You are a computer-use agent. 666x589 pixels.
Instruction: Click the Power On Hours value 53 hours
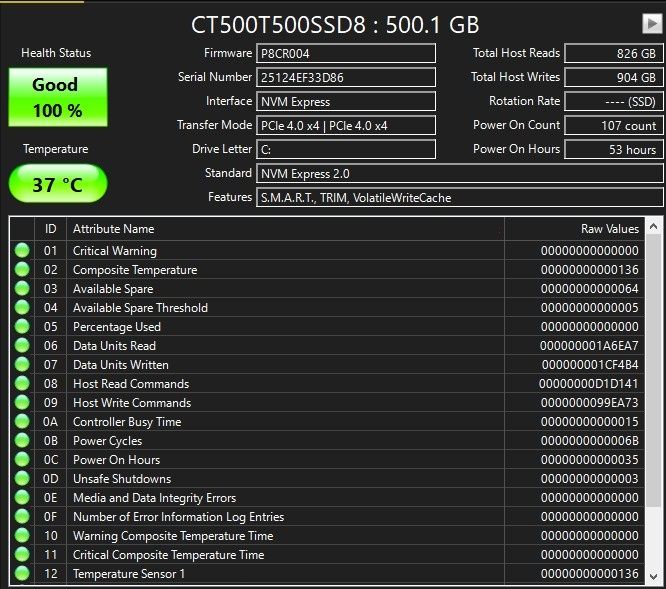click(x=614, y=149)
